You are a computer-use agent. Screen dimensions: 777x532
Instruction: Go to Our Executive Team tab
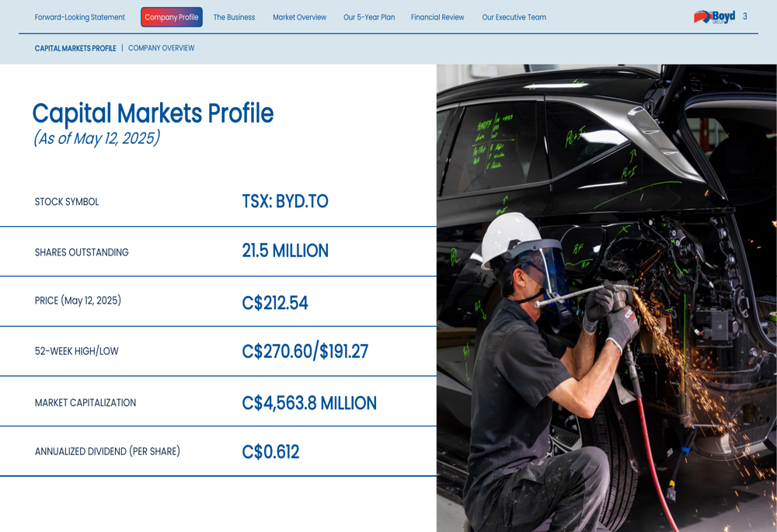click(x=514, y=17)
